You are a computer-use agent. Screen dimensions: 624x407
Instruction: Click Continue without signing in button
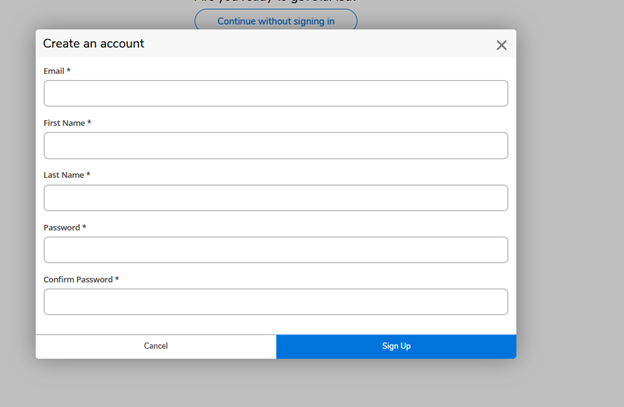point(275,21)
